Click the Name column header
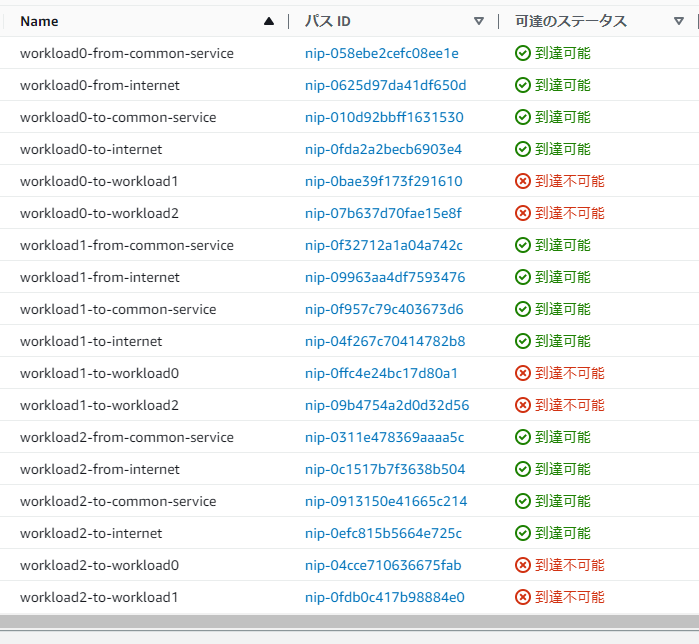This screenshot has width=699, height=644. (x=39, y=21)
